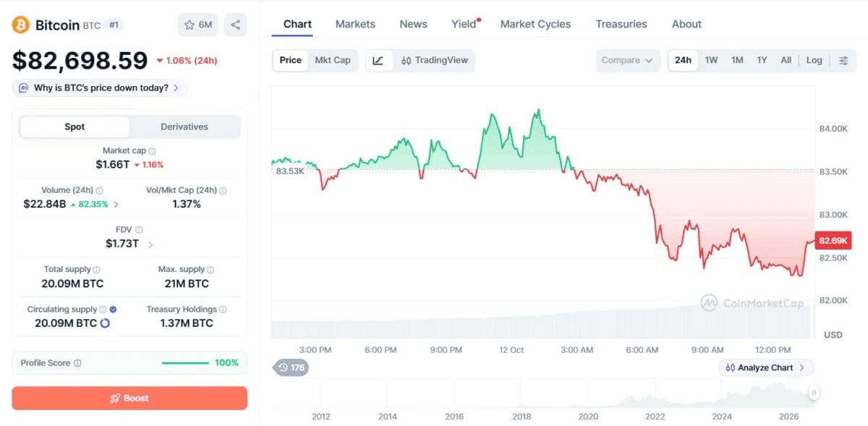Click the Circulating supply info icon
The image size is (868, 426).
tap(103, 310)
